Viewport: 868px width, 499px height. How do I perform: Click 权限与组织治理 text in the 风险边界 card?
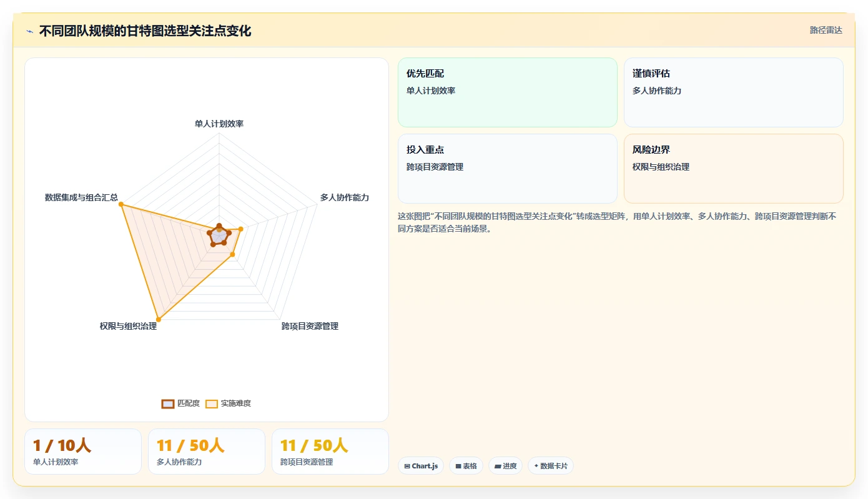661,167
